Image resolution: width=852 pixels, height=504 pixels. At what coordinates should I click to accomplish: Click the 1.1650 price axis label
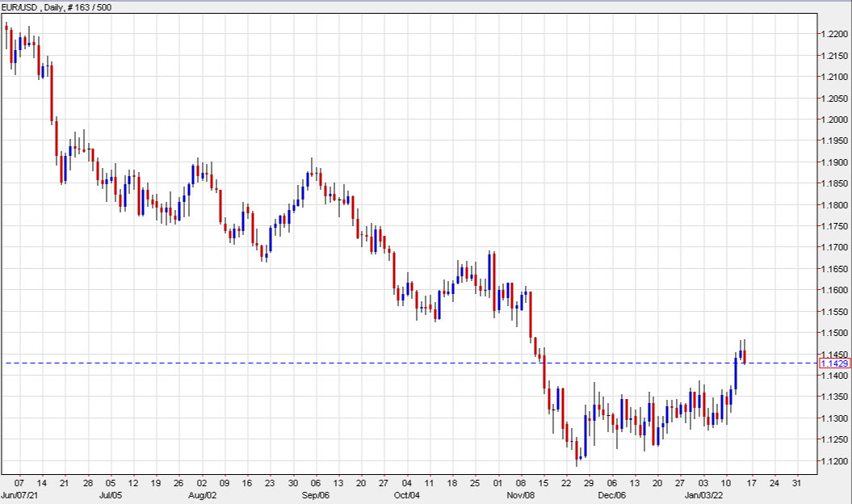pos(834,269)
